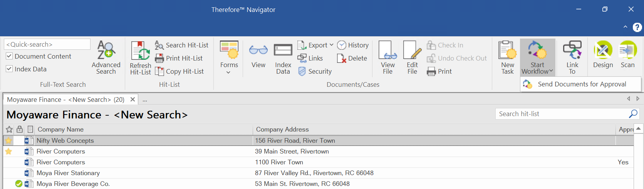
Task: Select the Moyaware Finance New Search tab
Action: click(x=65, y=100)
